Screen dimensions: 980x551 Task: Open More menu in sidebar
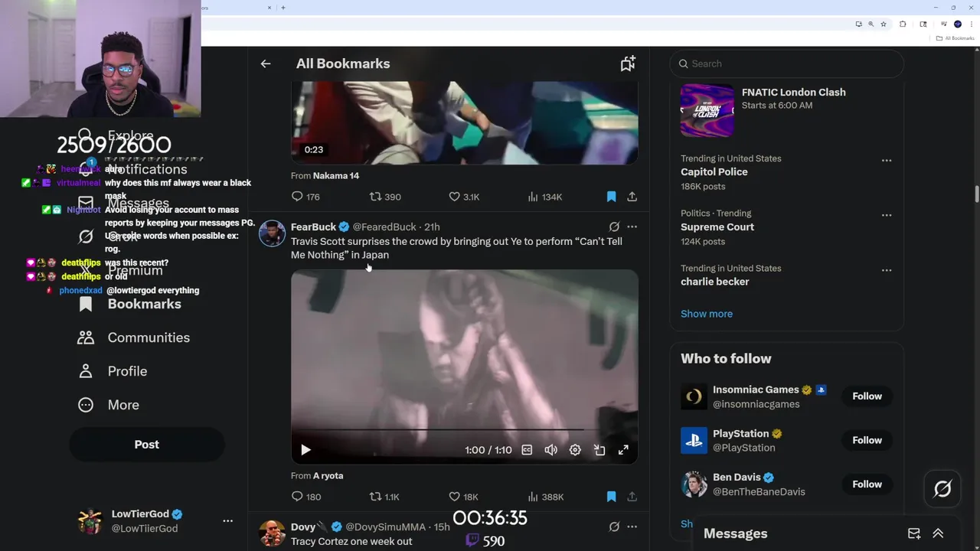pyautogui.click(x=109, y=405)
